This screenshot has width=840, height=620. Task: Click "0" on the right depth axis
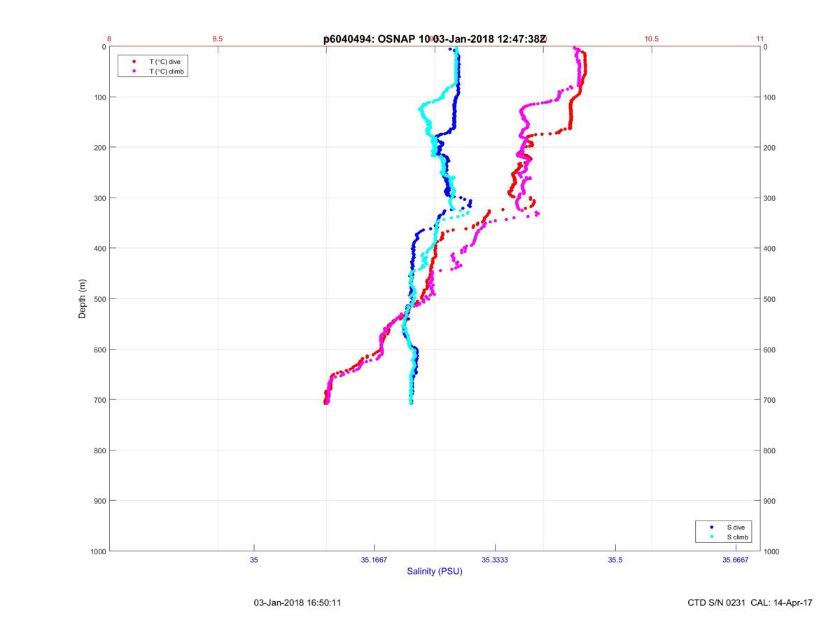766,47
